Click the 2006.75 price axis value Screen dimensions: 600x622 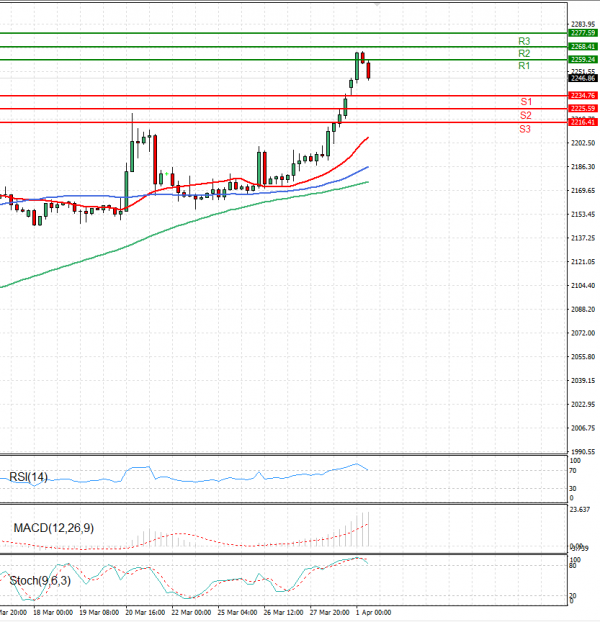[583, 428]
